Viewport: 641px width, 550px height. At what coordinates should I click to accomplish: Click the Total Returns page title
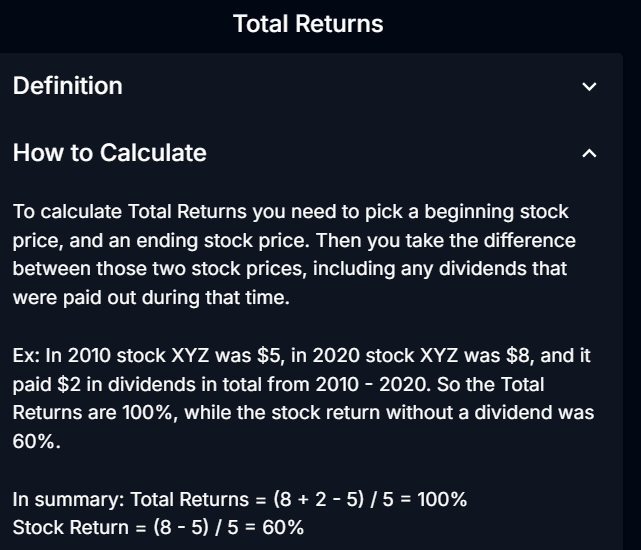pos(308,24)
